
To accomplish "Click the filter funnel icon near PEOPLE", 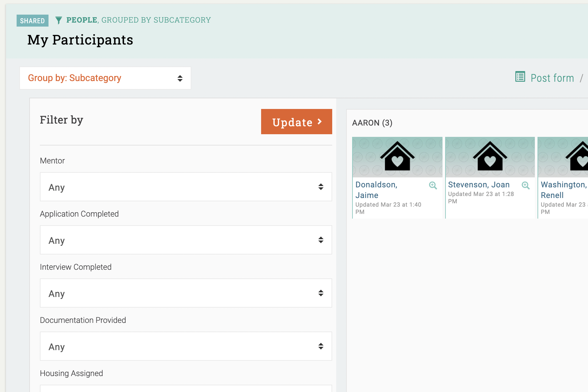I will coord(58,20).
